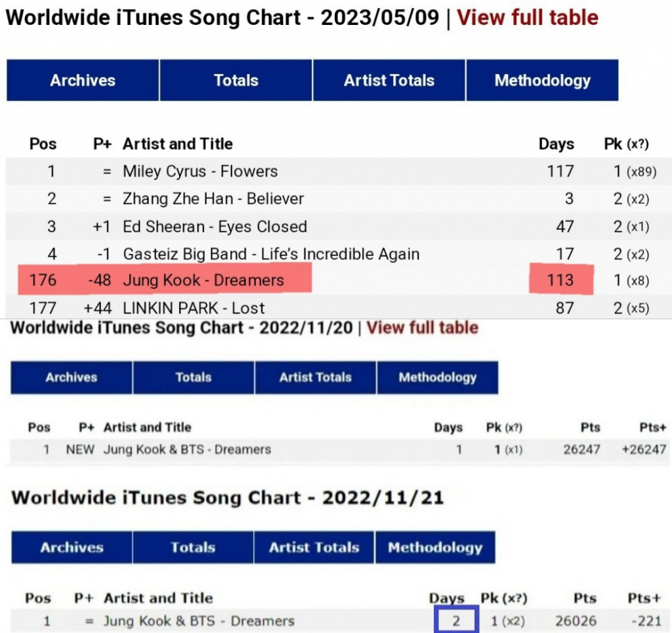Viewport: 672px width, 633px height.
Task: Select Artist Totals under the 2023/05/09 chart
Action: pos(389,80)
